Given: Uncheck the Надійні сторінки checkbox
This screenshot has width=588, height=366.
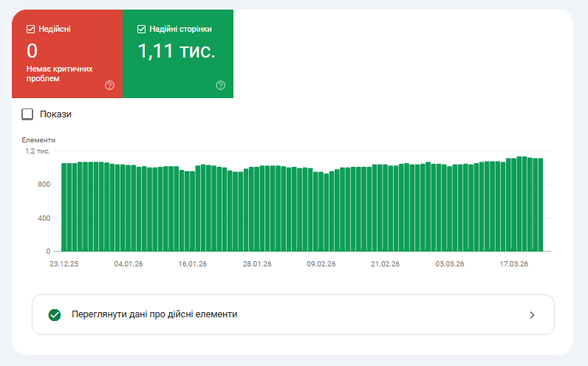Looking at the screenshot, I should click(x=141, y=30).
